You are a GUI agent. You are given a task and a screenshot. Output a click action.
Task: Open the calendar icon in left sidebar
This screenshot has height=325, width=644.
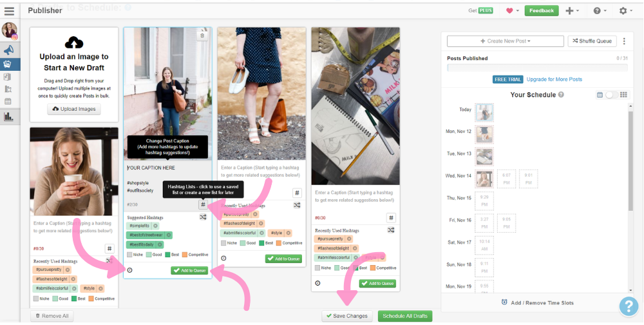tap(8, 101)
